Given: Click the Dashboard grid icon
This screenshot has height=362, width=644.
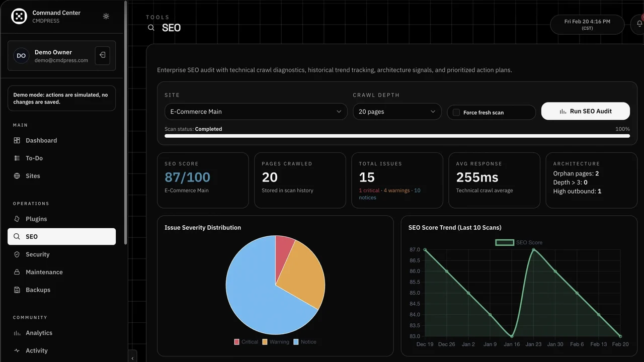Looking at the screenshot, I should [x=17, y=140].
